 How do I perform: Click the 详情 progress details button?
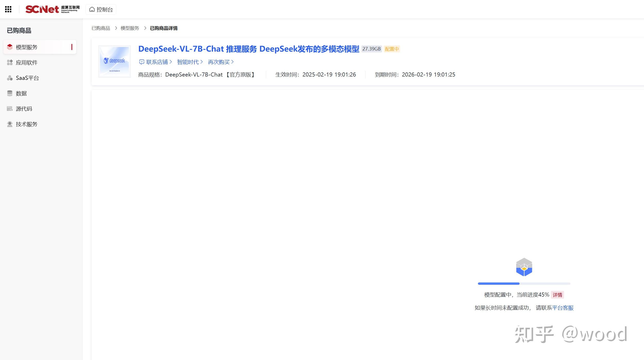tap(558, 295)
